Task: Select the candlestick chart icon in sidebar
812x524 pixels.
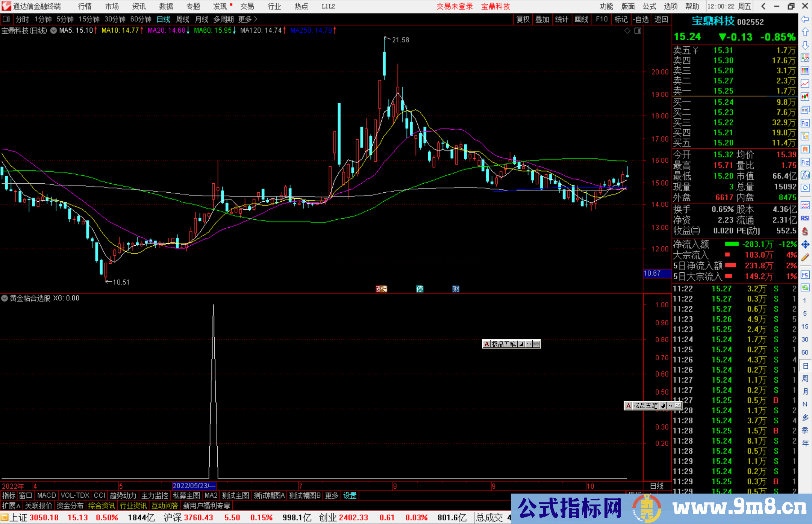Action: (805, 96)
